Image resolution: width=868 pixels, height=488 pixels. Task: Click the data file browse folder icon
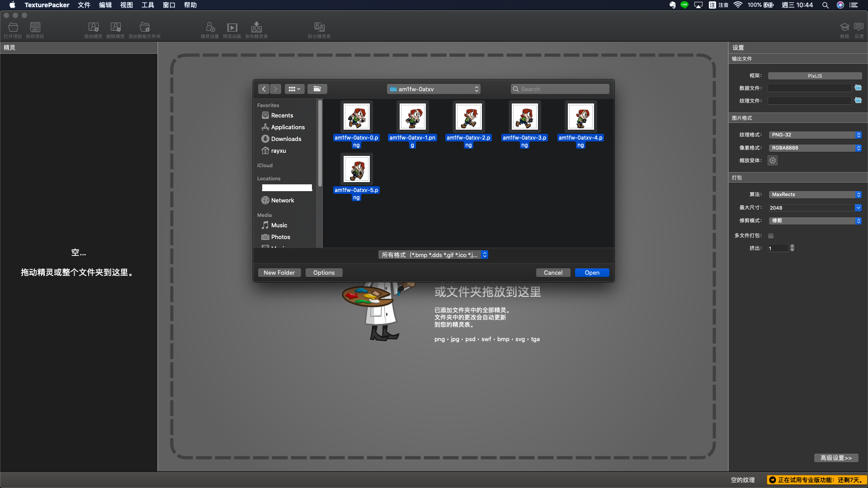[x=858, y=88]
